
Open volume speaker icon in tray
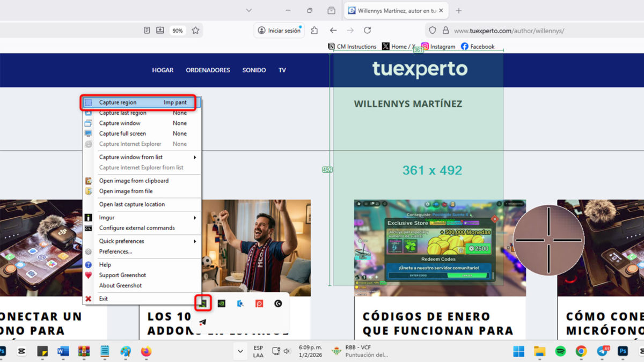click(x=287, y=352)
